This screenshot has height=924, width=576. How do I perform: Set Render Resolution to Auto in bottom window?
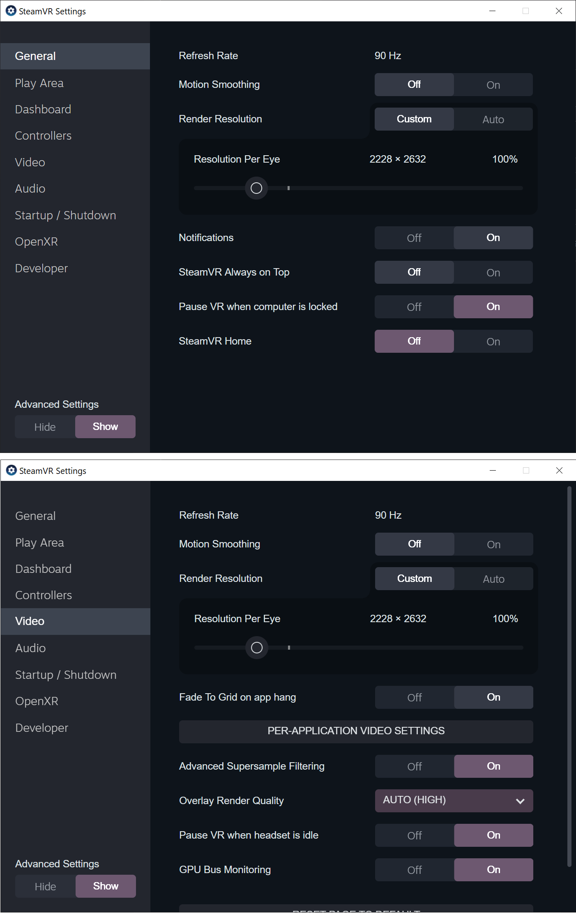[494, 579]
